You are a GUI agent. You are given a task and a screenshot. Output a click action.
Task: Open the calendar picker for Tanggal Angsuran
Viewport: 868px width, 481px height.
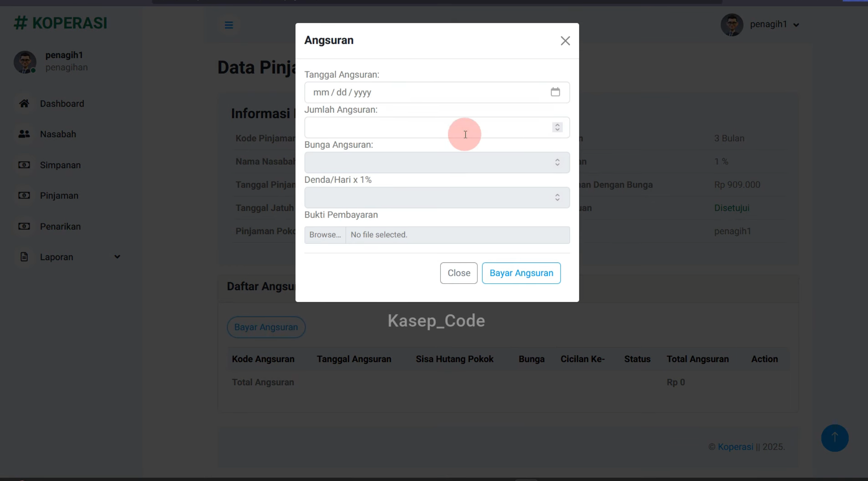click(555, 92)
